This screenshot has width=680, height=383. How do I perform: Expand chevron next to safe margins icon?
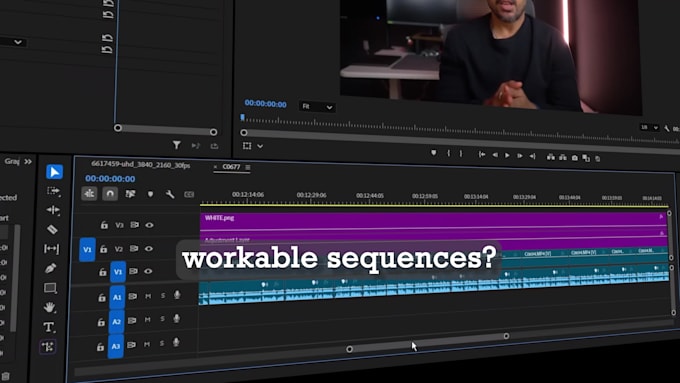pyautogui.click(x=260, y=146)
